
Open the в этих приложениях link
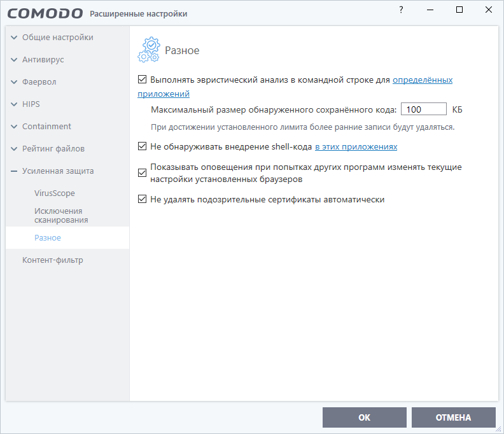coord(356,147)
